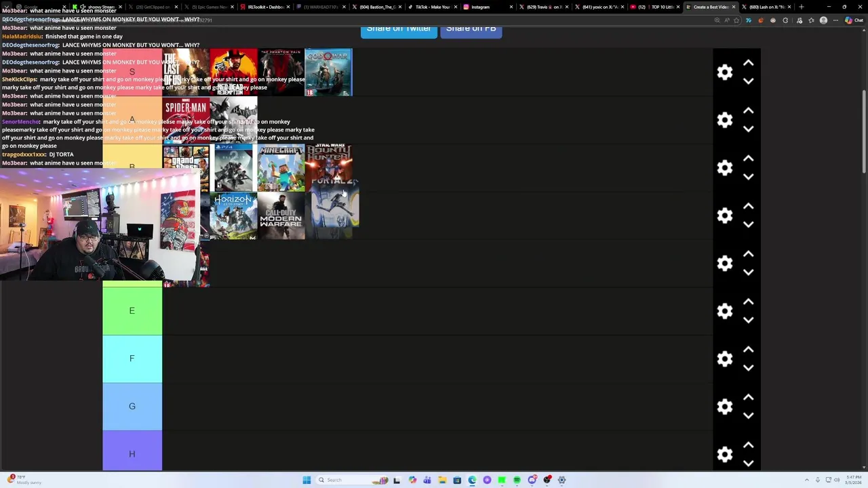Pick the Minecraft game cover
Image resolution: width=868 pixels, height=488 pixels.
pos(281,168)
